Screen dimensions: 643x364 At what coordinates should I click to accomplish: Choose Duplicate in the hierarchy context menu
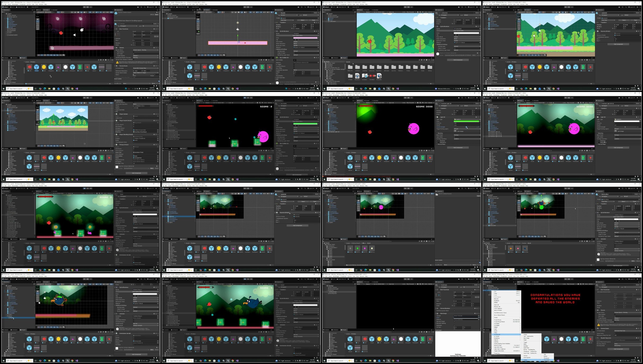pyautogui.click(x=496, y=301)
